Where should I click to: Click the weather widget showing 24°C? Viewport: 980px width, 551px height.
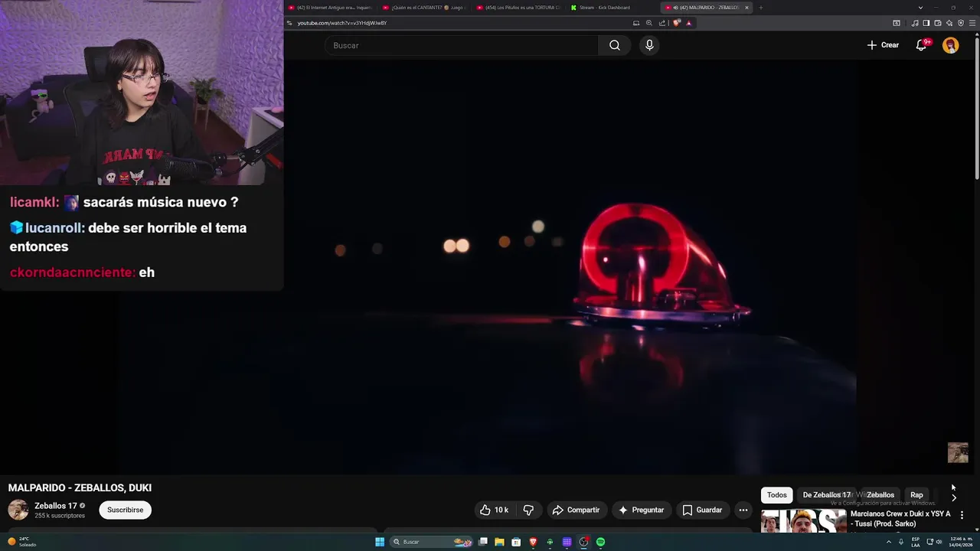pyautogui.click(x=21, y=542)
